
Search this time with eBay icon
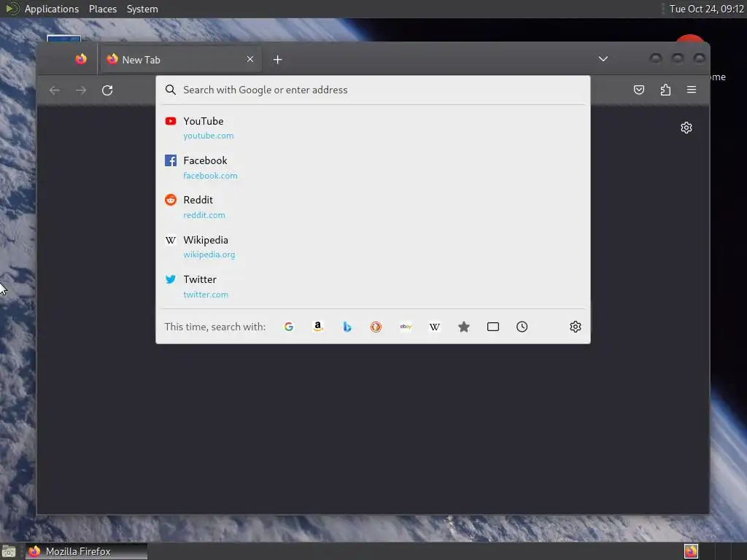(406, 327)
